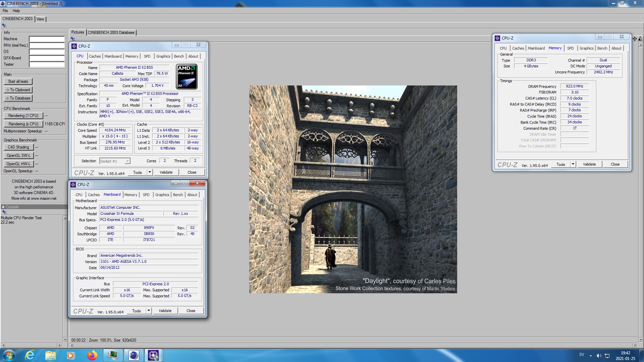Open Graphics tab in CPU-Z Mainboard window
The height and width of the screenshot is (362, 644).
pos(162,195)
